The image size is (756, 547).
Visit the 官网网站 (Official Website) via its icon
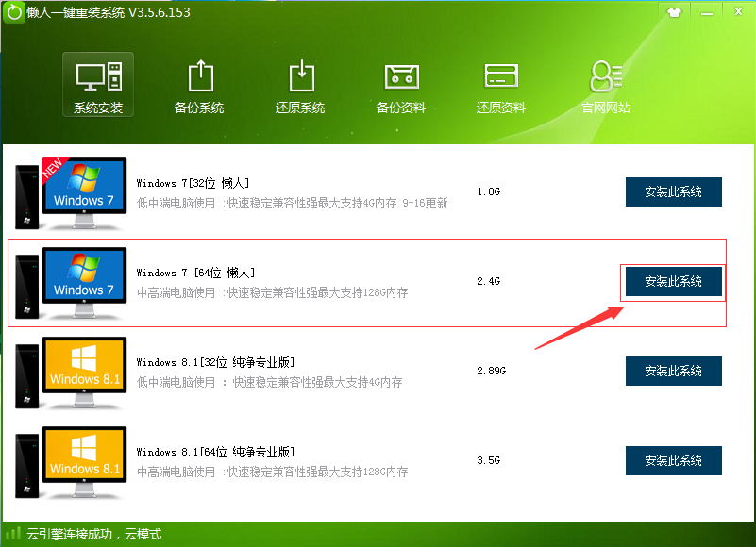click(x=604, y=83)
